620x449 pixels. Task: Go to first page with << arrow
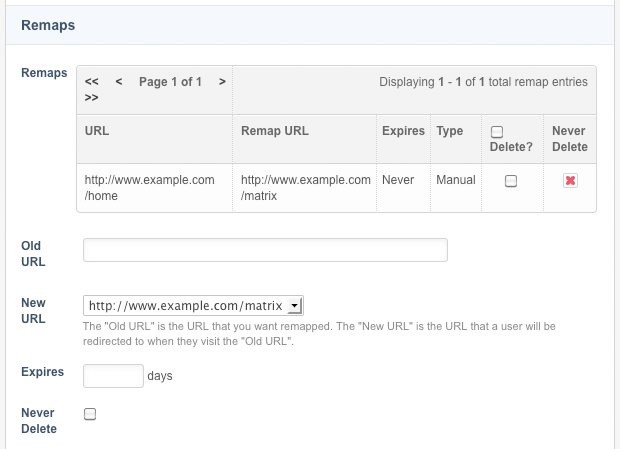pos(91,82)
